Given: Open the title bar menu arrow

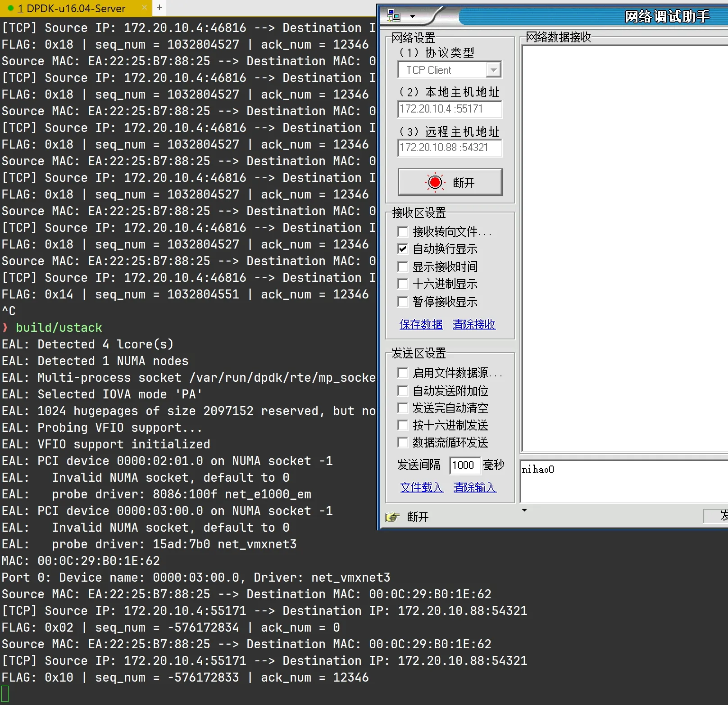Looking at the screenshot, I should (x=412, y=17).
